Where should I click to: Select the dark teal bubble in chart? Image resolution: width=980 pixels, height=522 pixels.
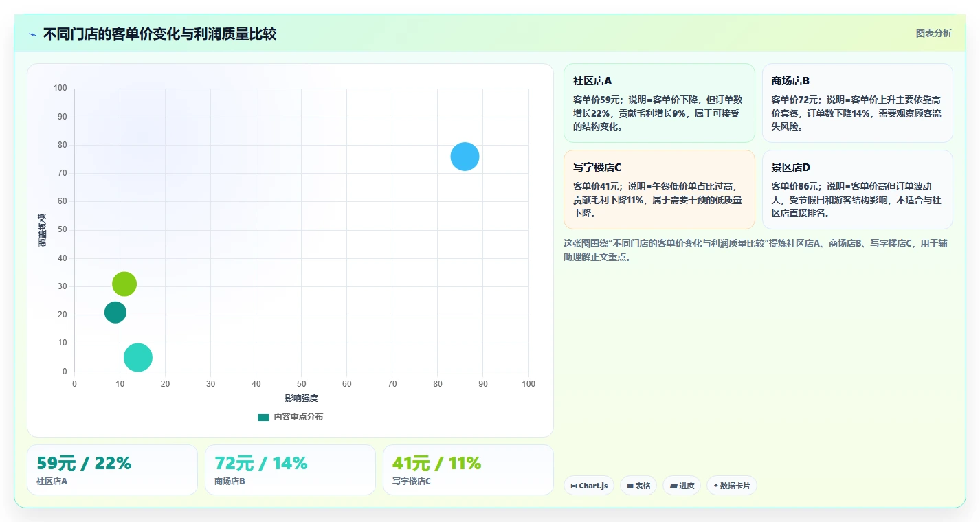tap(115, 313)
